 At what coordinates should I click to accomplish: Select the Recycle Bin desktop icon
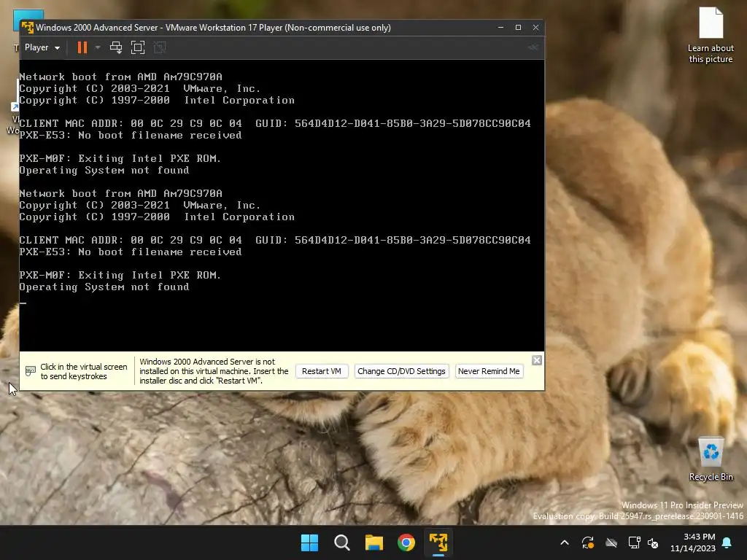pos(711,459)
